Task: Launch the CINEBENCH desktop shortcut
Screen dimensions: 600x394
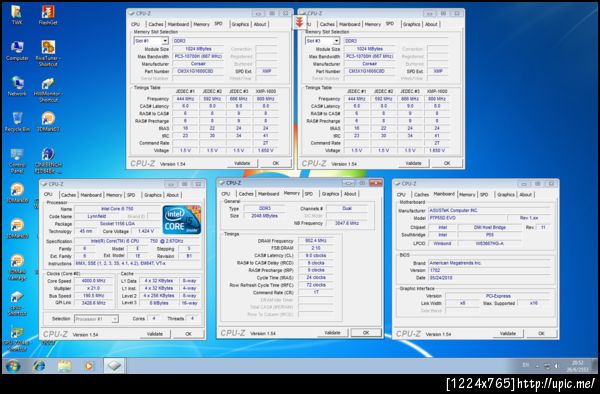Action: (48, 160)
